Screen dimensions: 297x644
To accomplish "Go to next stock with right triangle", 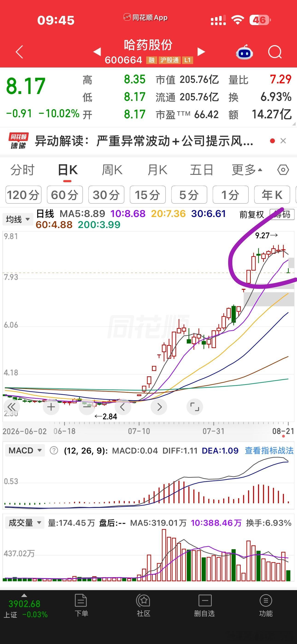I will point(201,52).
